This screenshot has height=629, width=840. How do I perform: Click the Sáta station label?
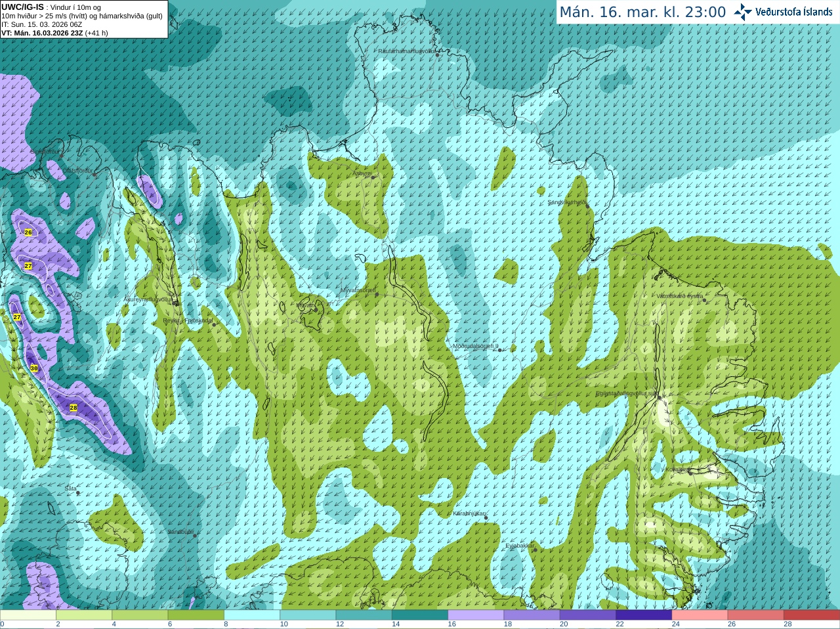click(x=70, y=488)
